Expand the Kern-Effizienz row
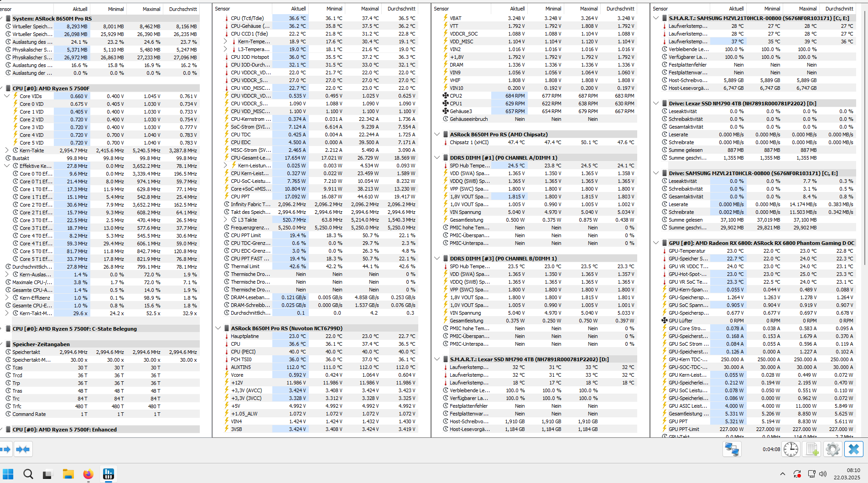The width and height of the screenshot is (868, 483). click(7, 298)
